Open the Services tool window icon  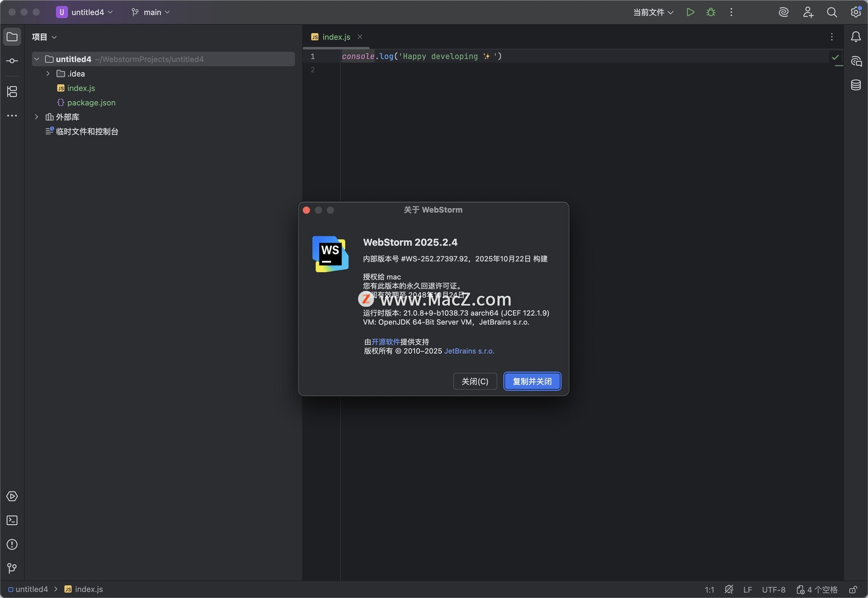12,496
